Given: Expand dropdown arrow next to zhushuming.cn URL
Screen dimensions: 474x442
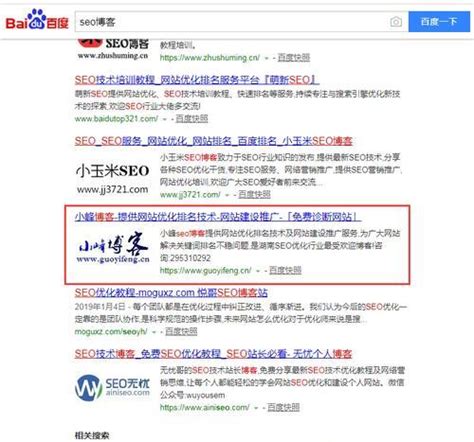Looking at the screenshot, I should [266, 58].
